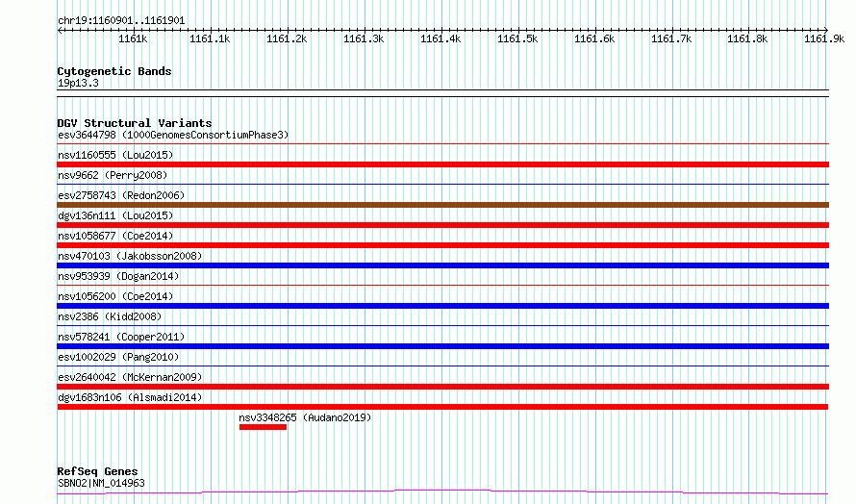
Task: Click the 1161.4k ruler position
Action: click(441, 38)
